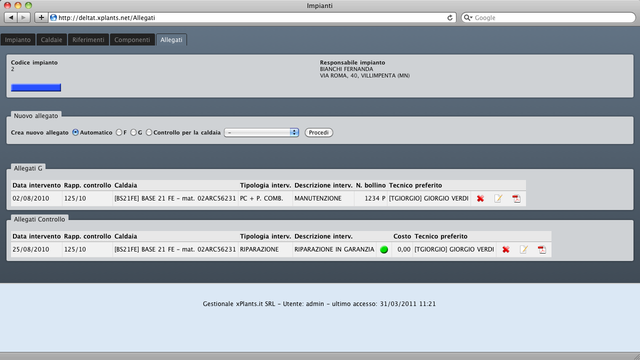The image size is (640, 360).
Task: Open PDF for the 02/08/2010 row
Action: 516,198
